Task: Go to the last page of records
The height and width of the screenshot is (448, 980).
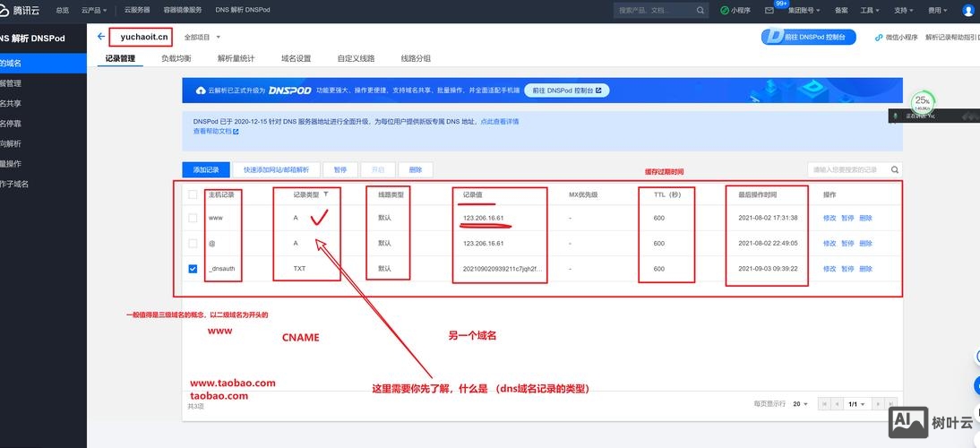Action: point(891,404)
